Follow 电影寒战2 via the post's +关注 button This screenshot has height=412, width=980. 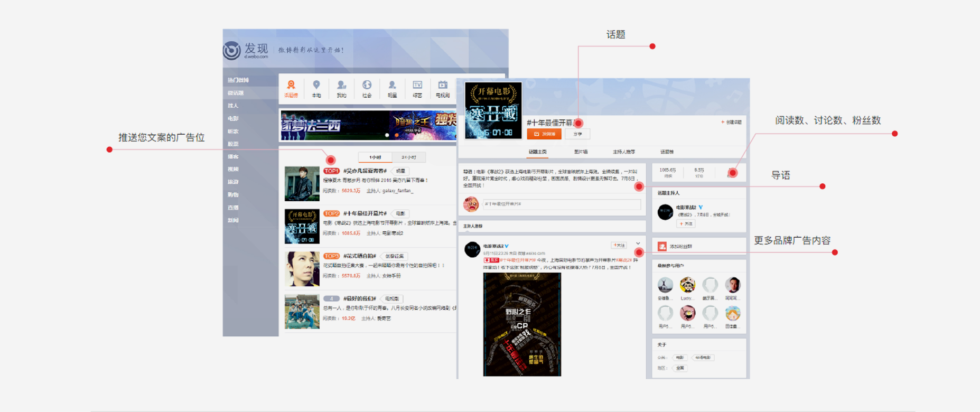[x=619, y=245]
